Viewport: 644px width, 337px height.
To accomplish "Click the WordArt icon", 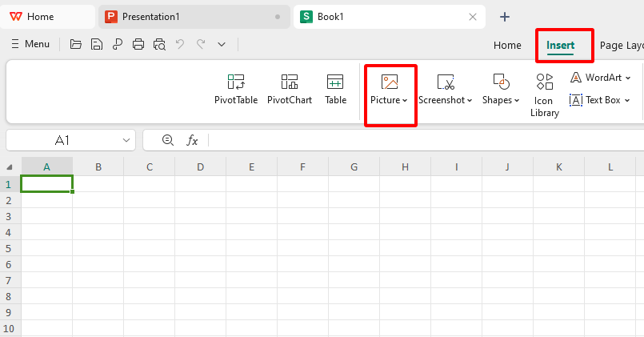I will [x=576, y=78].
